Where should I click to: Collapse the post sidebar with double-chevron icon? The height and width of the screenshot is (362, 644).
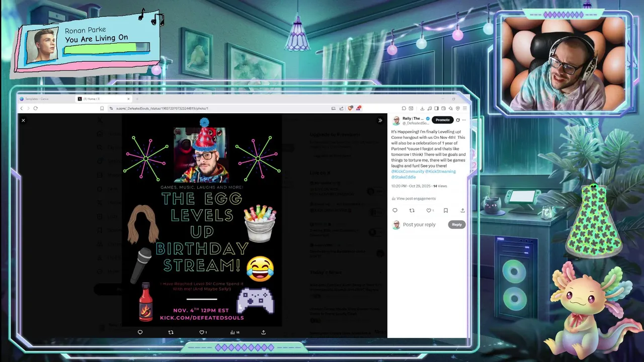coord(380,121)
